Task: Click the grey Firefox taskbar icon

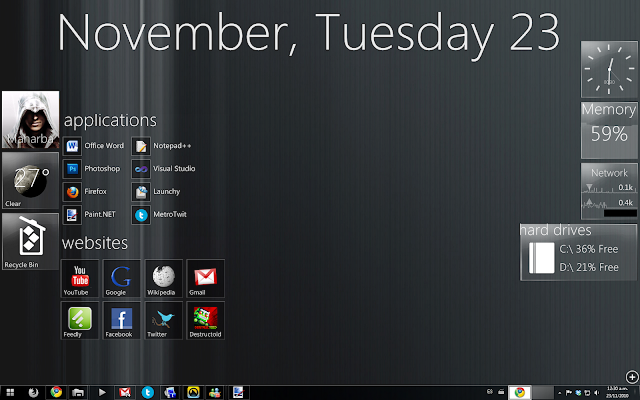Action: point(33,393)
